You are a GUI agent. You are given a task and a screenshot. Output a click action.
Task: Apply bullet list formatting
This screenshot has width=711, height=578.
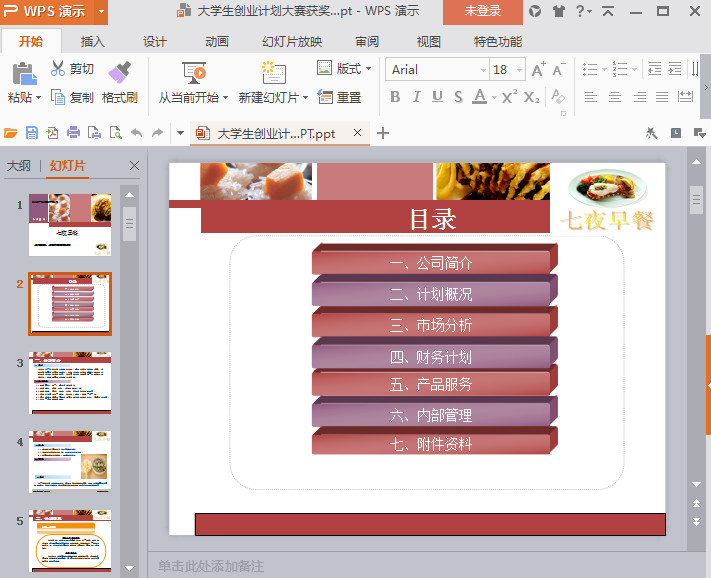590,69
